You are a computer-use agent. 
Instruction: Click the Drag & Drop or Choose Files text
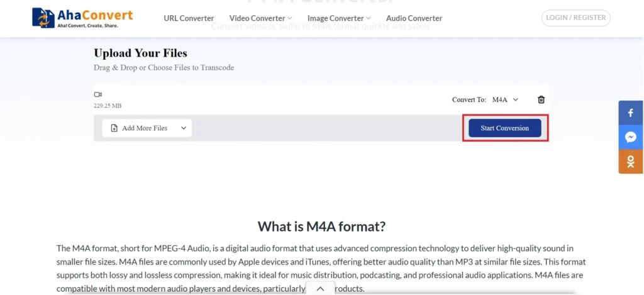pos(164,67)
